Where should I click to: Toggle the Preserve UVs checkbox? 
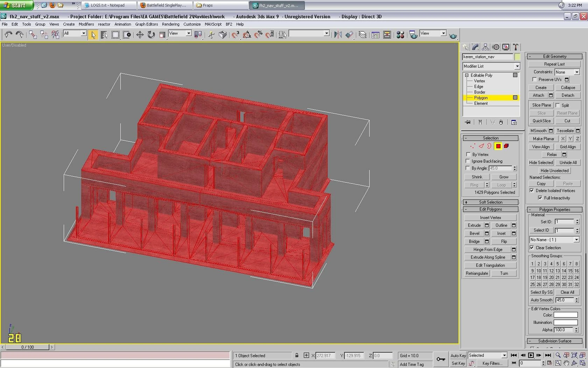(x=534, y=80)
